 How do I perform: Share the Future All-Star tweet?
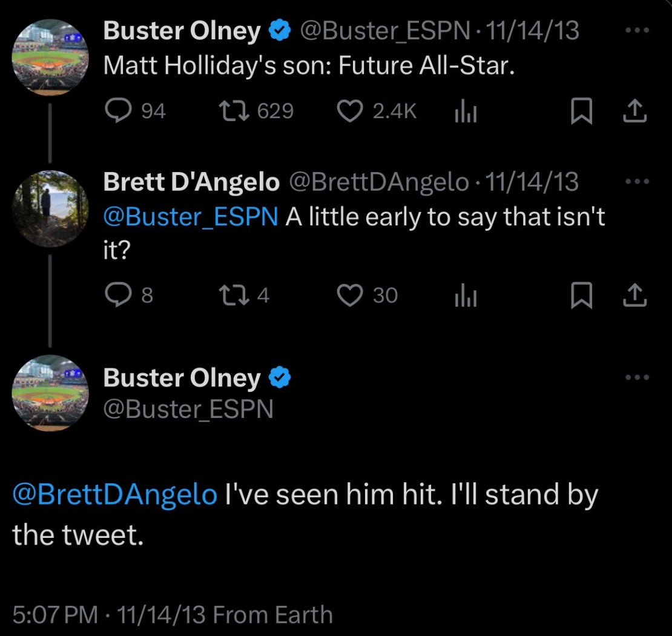635,111
